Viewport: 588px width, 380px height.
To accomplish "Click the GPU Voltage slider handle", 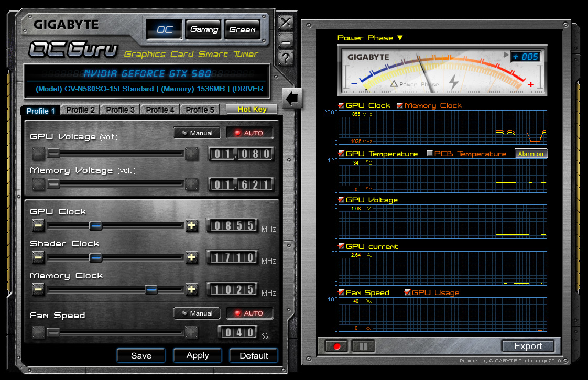I will pos(53,153).
